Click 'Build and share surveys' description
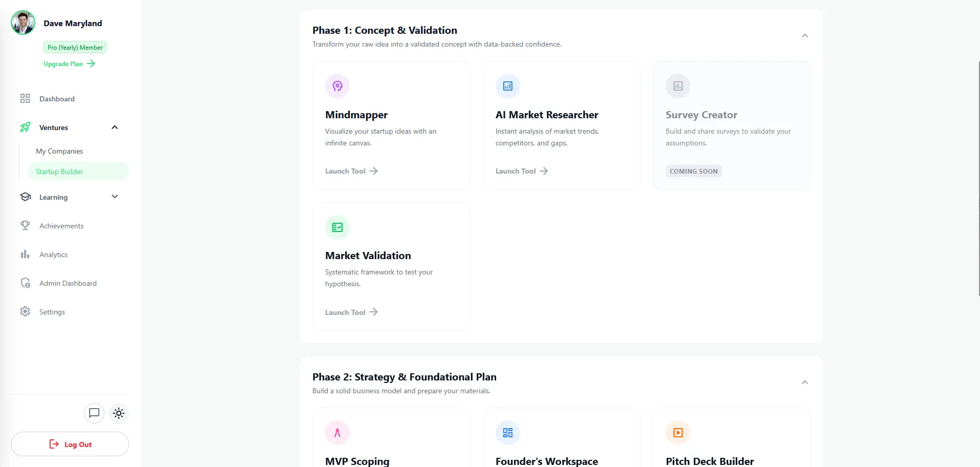 click(728, 137)
